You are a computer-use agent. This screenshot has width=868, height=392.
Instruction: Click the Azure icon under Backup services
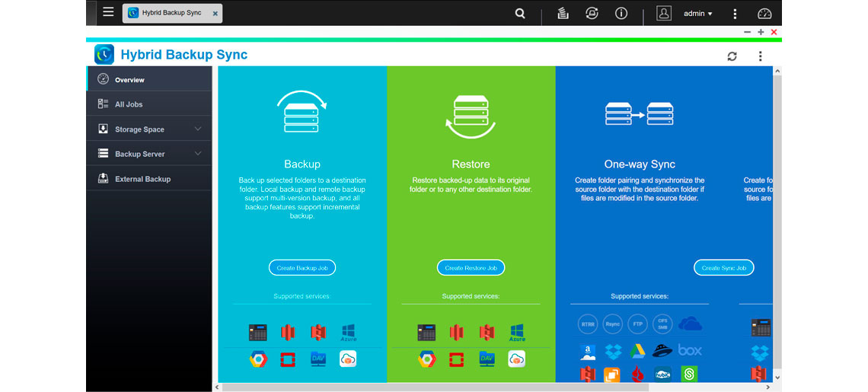[349, 333]
